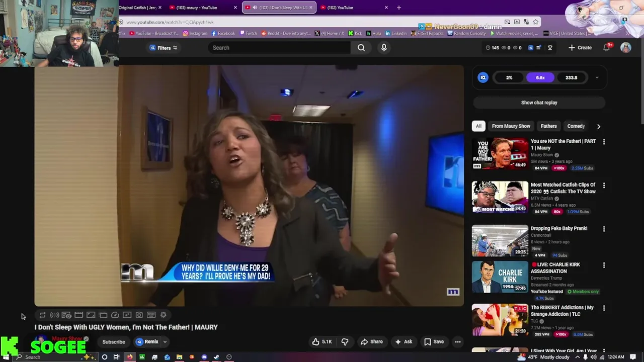Show more category chips with right arrow
644x362 pixels.
(598, 126)
